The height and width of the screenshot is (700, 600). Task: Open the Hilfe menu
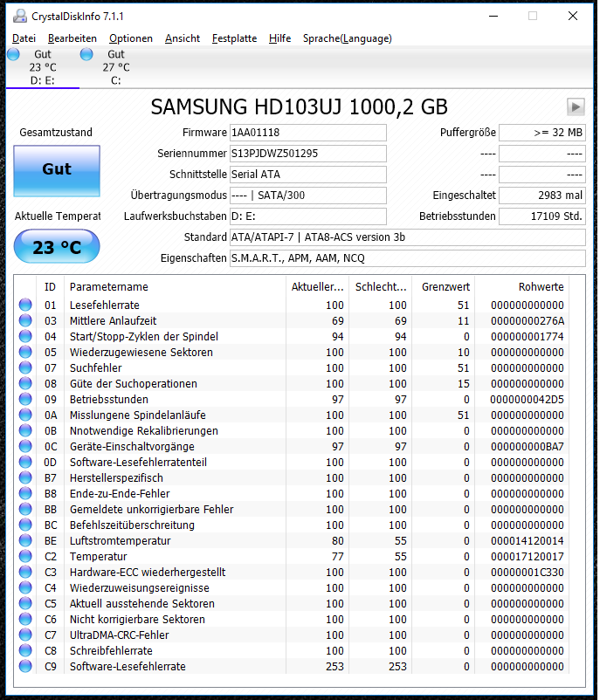[x=279, y=38]
